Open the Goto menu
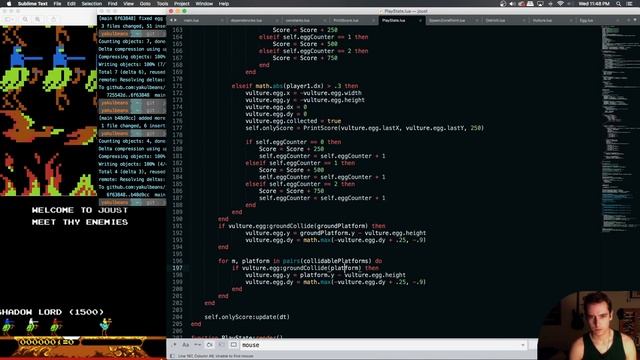This screenshot has height=360, width=640. tap(145, 4)
